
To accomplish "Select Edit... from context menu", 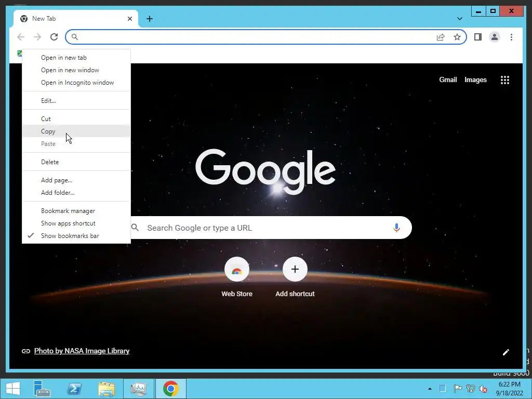I will point(76,101).
